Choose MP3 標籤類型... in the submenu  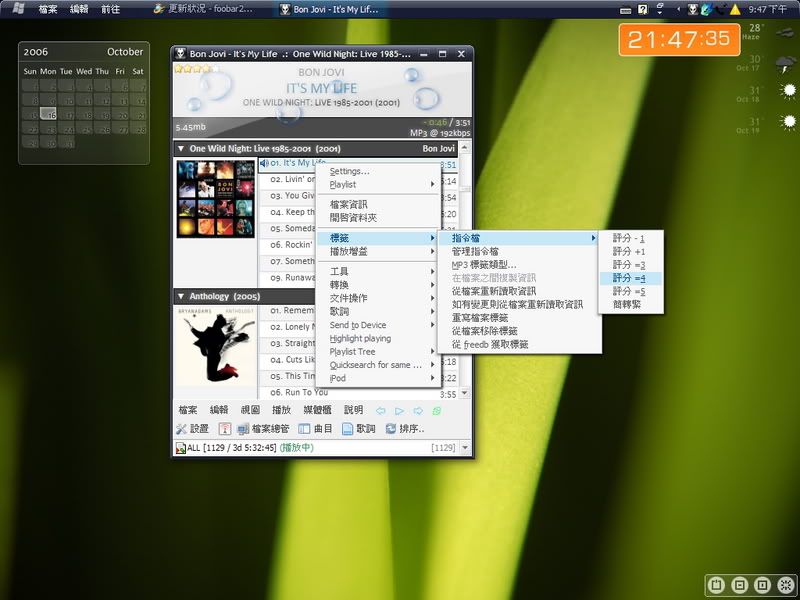[519, 265]
